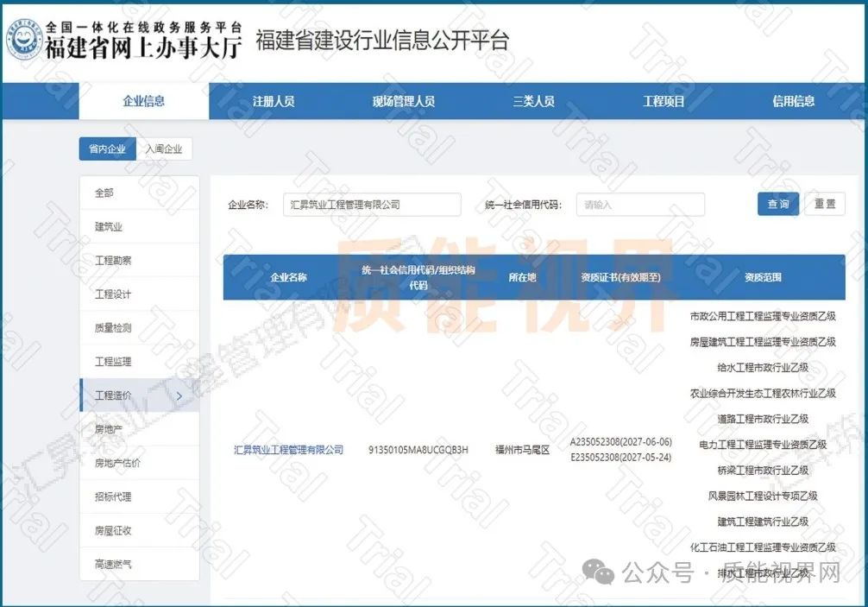Click the 资质证书(有效期至) column header
The image size is (868, 607).
point(620,277)
